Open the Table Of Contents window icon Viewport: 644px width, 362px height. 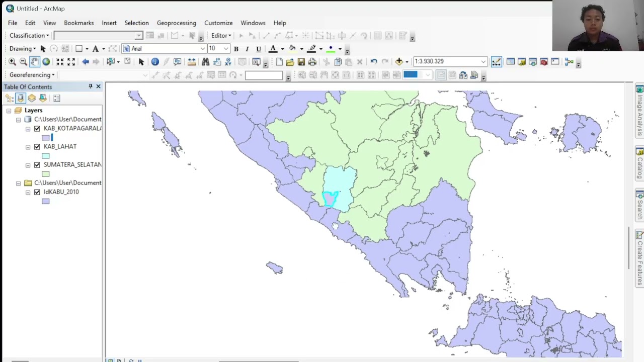510,61
